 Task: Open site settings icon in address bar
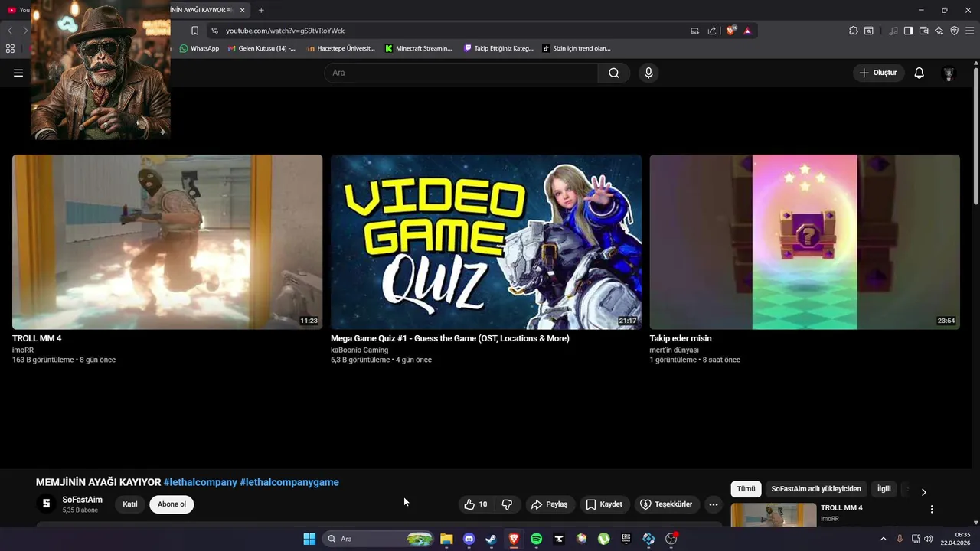[x=215, y=31]
